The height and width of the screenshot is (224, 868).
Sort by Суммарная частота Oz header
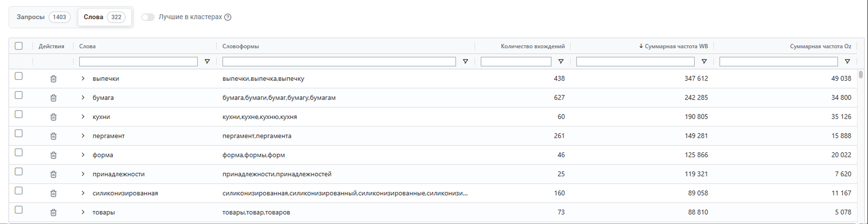pos(820,46)
